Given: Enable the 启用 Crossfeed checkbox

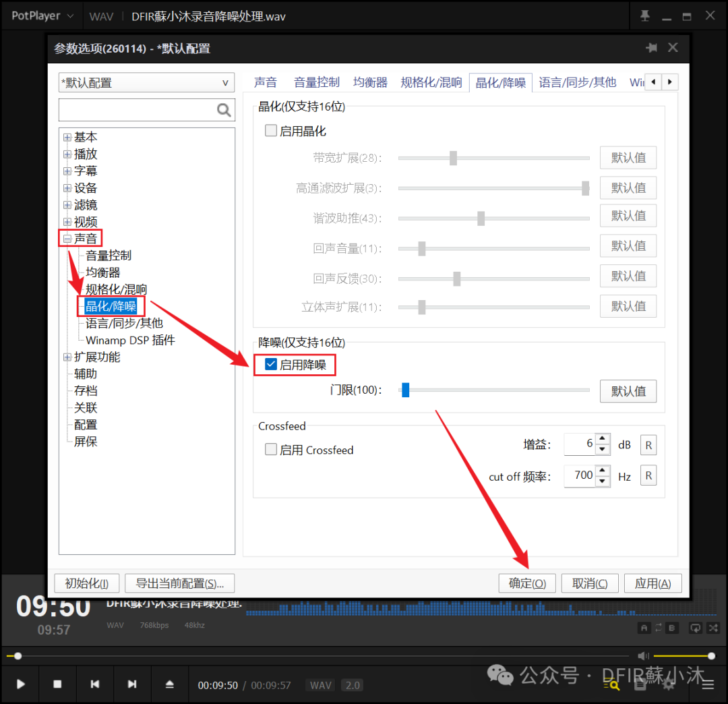Looking at the screenshot, I should [x=271, y=450].
